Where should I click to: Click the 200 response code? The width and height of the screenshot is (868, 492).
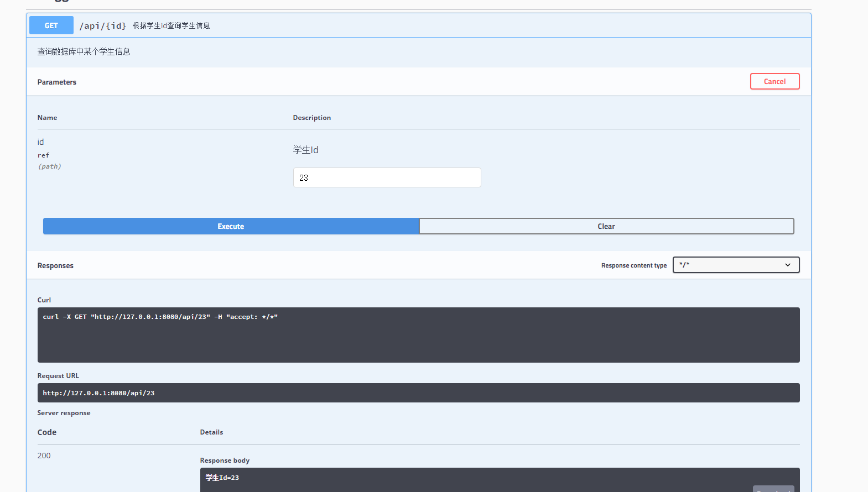click(x=44, y=456)
